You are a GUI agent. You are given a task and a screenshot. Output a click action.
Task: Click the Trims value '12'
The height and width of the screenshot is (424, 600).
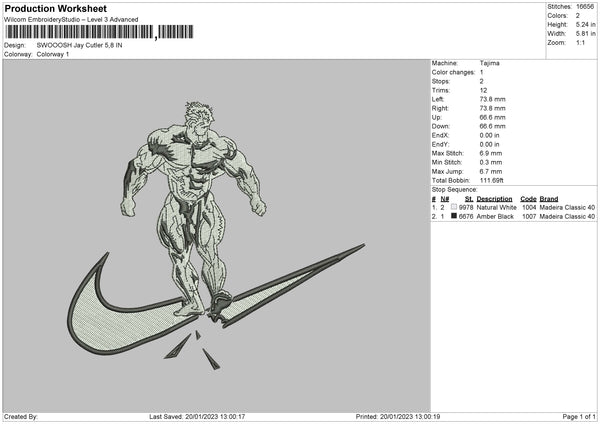pyautogui.click(x=483, y=90)
